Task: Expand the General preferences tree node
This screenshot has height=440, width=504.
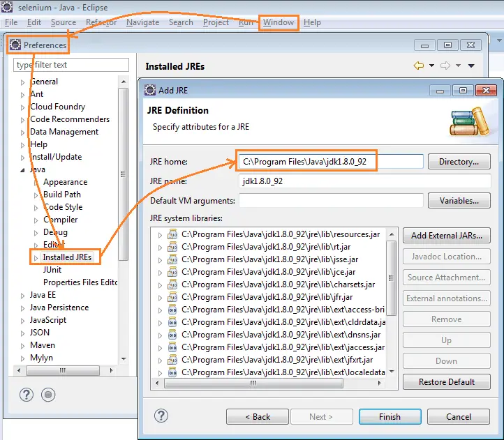Action: coord(22,82)
